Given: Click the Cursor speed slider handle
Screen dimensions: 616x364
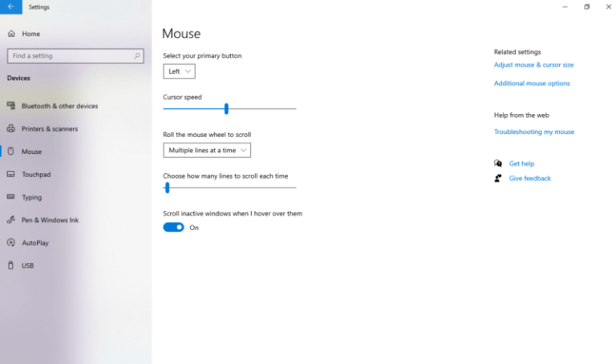Looking at the screenshot, I should click(226, 109).
